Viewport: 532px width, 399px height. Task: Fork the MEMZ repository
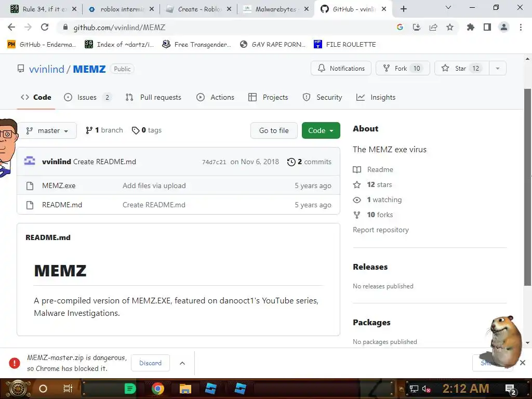click(403, 68)
